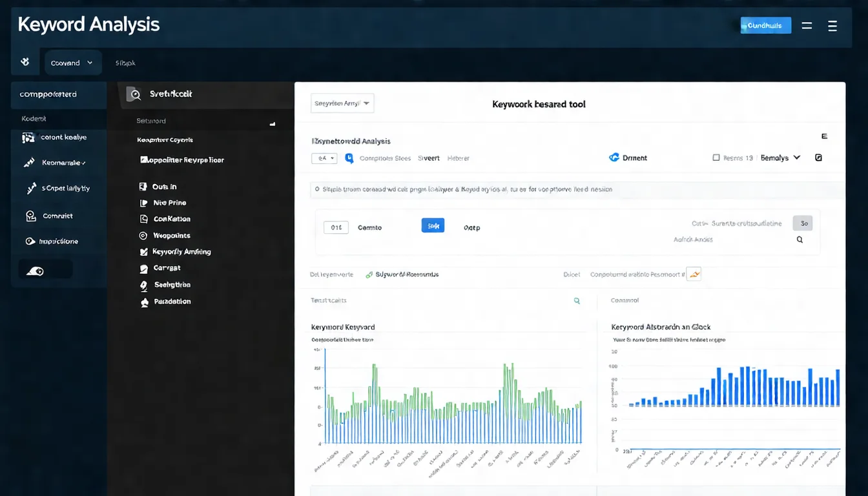Click the blue button in the header
The width and height of the screenshot is (868, 496).
click(x=765, y=26)
